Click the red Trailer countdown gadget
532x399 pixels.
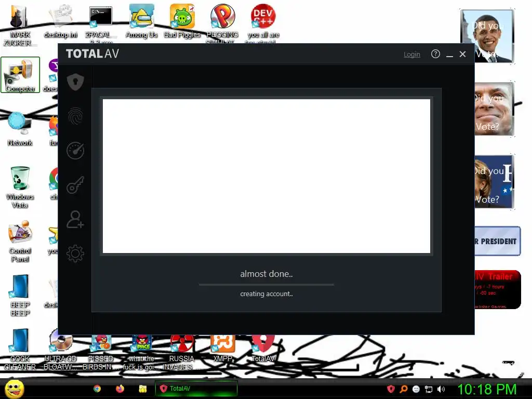(497, 290)
